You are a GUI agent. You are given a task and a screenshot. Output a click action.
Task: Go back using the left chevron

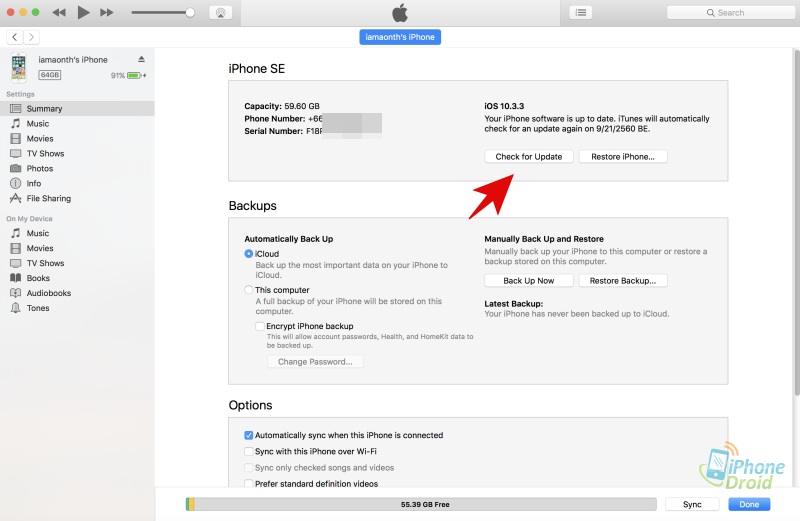click(x=15, y=37)
